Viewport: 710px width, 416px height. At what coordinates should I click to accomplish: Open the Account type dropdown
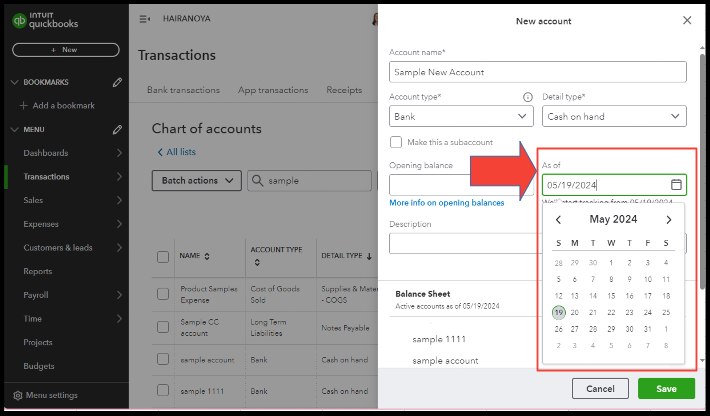click(461, 117)
